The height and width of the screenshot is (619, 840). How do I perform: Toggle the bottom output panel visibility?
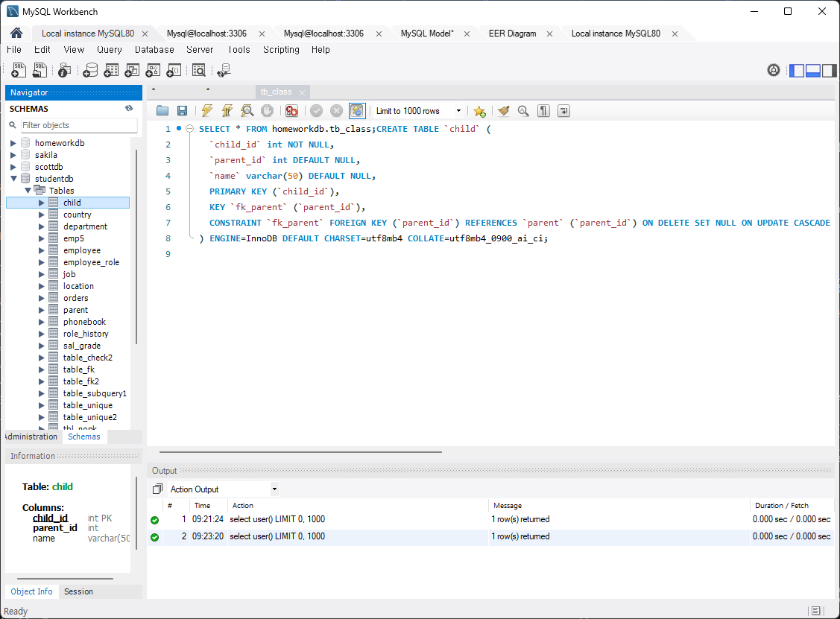[812, 70]
